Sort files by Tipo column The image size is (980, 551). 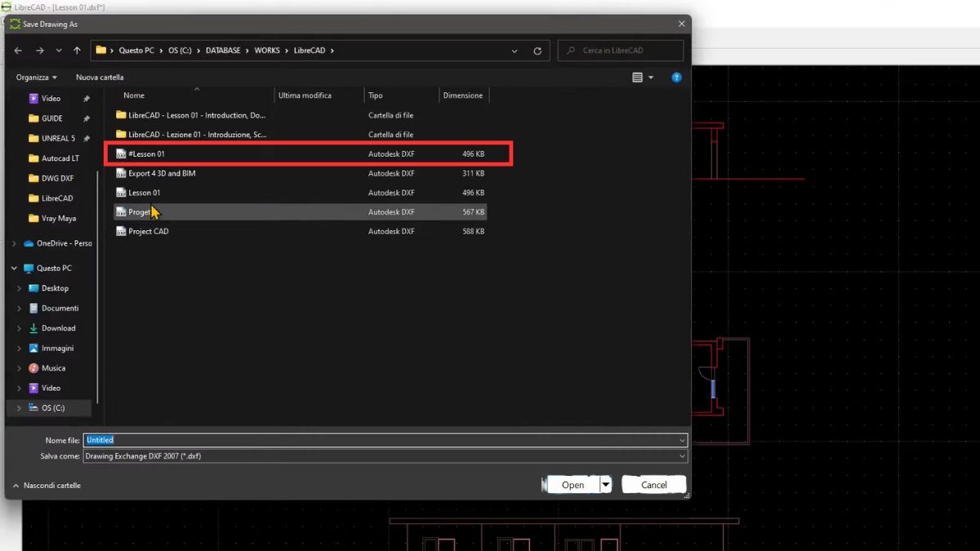tap(376, 96)
